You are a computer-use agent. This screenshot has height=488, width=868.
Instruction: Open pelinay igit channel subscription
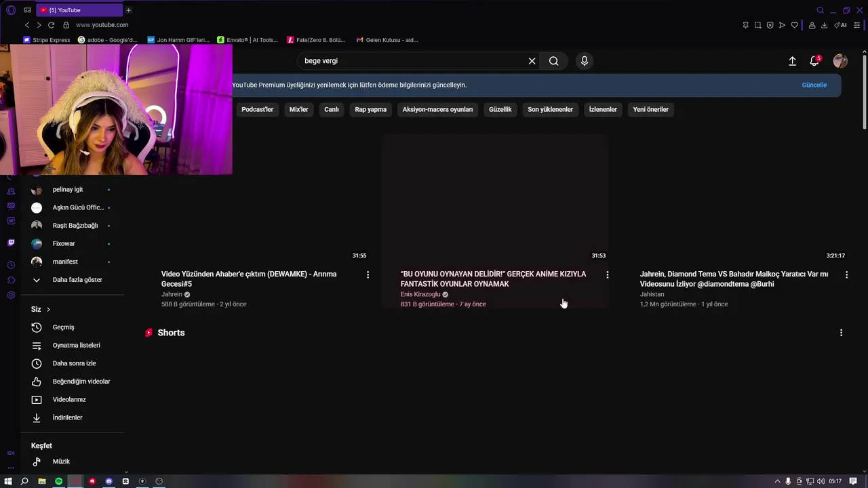pyautogui.click(x=73, y=190)
